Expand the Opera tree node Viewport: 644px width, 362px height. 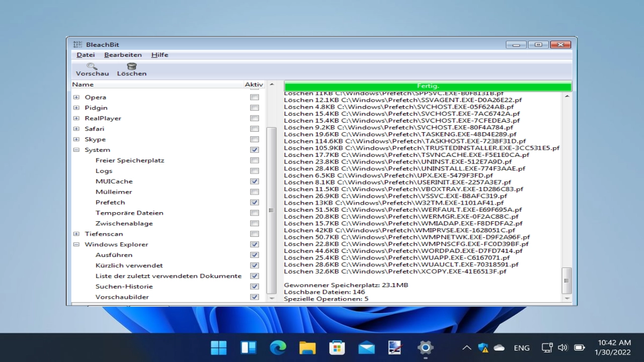[x=76, y=97]
